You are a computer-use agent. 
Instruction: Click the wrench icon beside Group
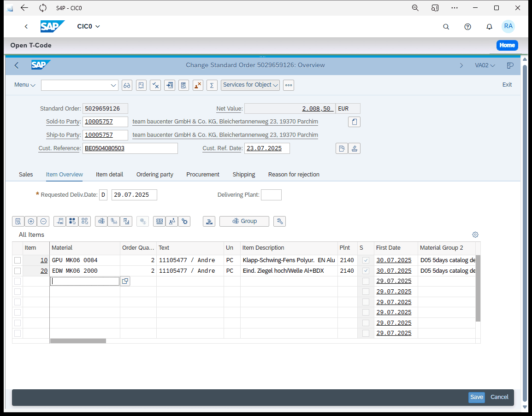point(279,222)
